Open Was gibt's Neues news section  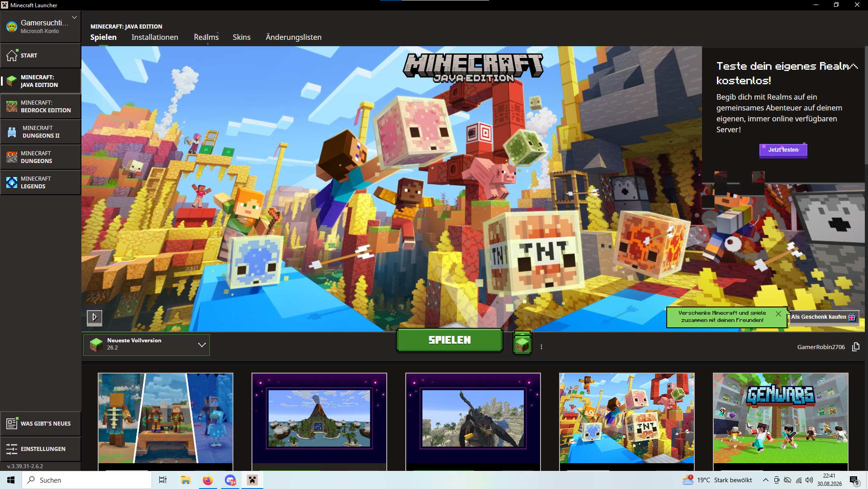tap(40, 424)
